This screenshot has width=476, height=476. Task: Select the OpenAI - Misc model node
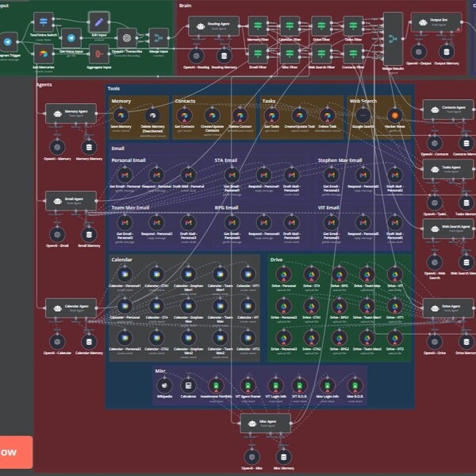tap(252, 457)
